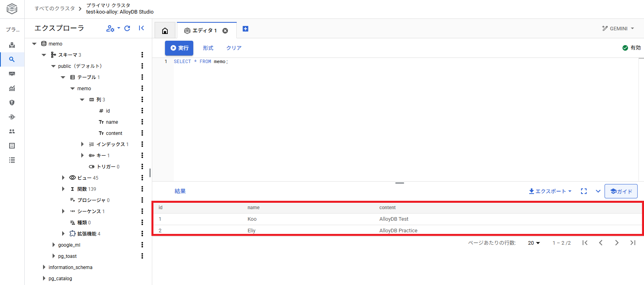Collapse the results pane with chevron

[598, 191]
